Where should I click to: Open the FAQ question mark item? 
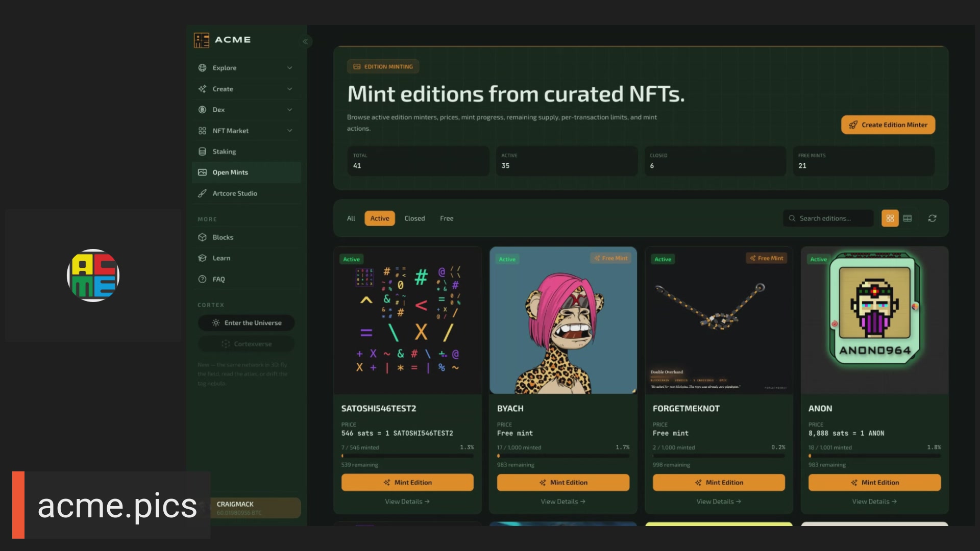coord(202,279)
